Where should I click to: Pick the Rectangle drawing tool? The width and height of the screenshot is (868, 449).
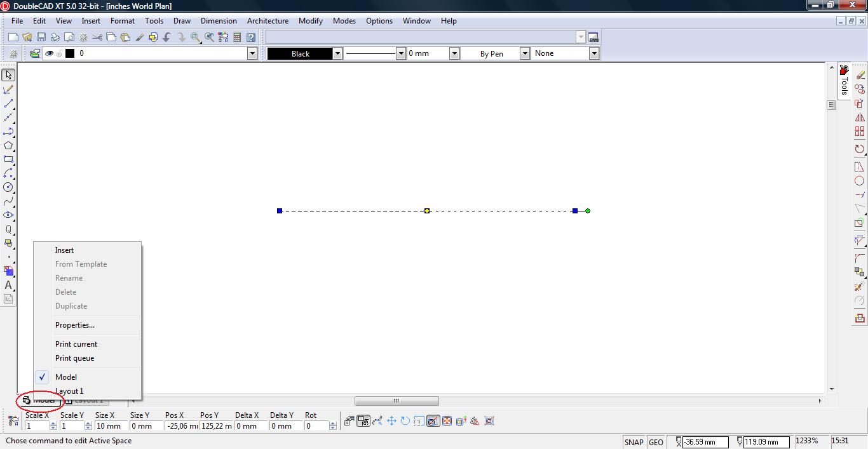[8, 159]
